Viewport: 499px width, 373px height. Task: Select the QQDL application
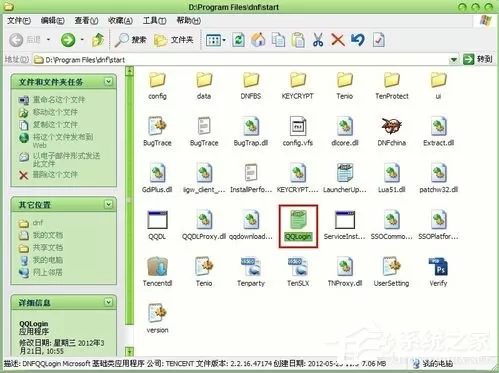[x=157, y=226]
